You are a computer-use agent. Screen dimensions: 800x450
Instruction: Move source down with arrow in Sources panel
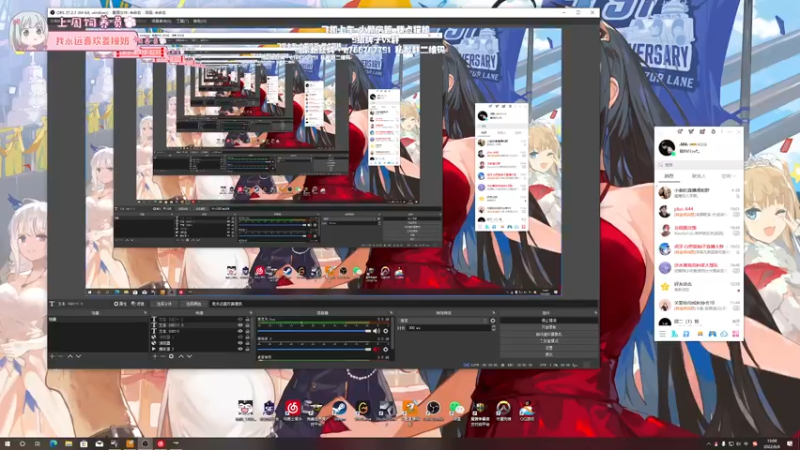pos(189,356)
